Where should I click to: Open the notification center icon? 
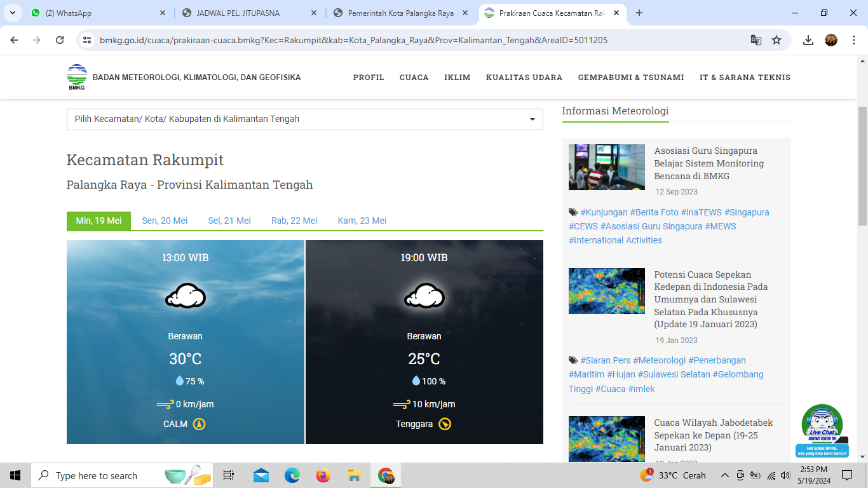point(846,475)
